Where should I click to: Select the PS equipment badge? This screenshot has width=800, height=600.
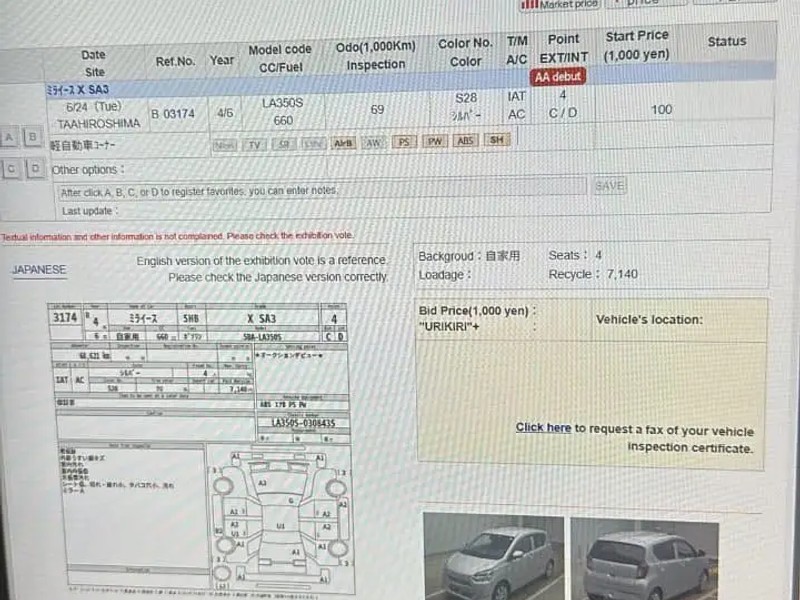(x=404, y=142)
